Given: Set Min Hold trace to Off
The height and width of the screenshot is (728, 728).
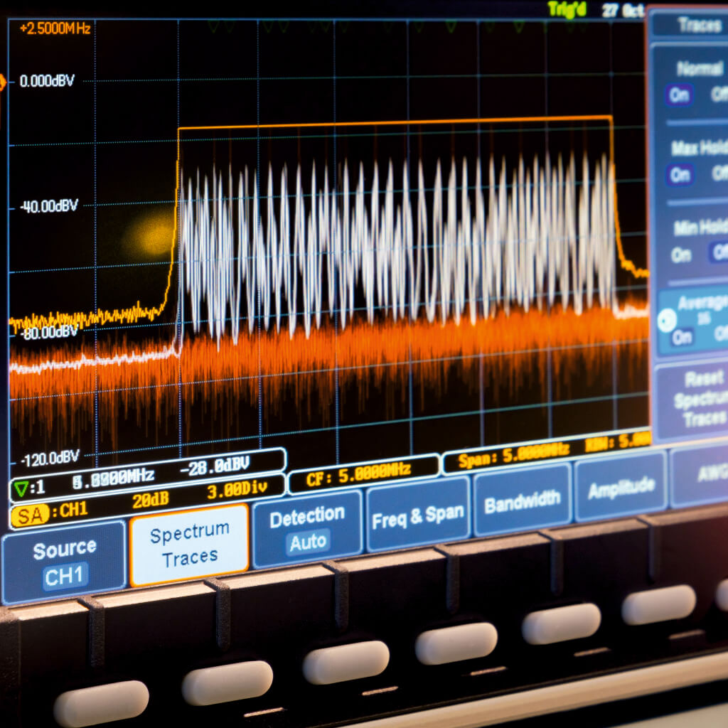Looking at the screenshot, I should pyautogui.click(x=719, y=252).
